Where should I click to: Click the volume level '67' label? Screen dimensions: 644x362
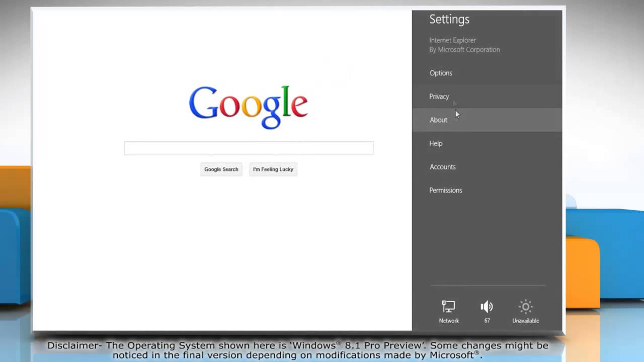pyautogui.click(x=487, y=321)
